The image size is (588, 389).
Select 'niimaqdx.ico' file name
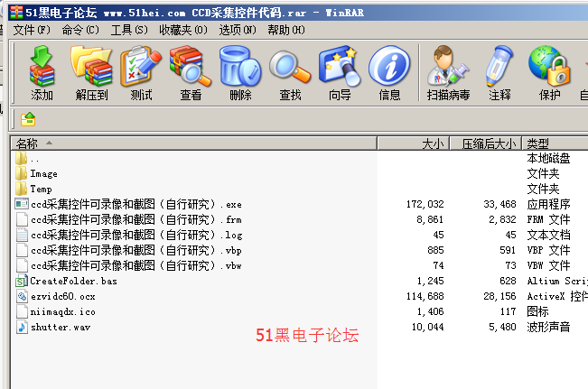pyautogui.click(x=62, y=311)
